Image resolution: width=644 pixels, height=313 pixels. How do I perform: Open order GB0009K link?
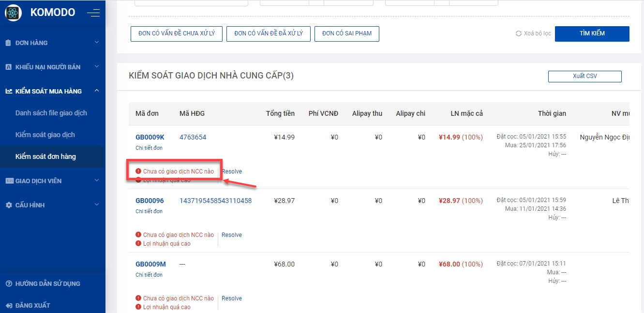click(x=150, y=137)
